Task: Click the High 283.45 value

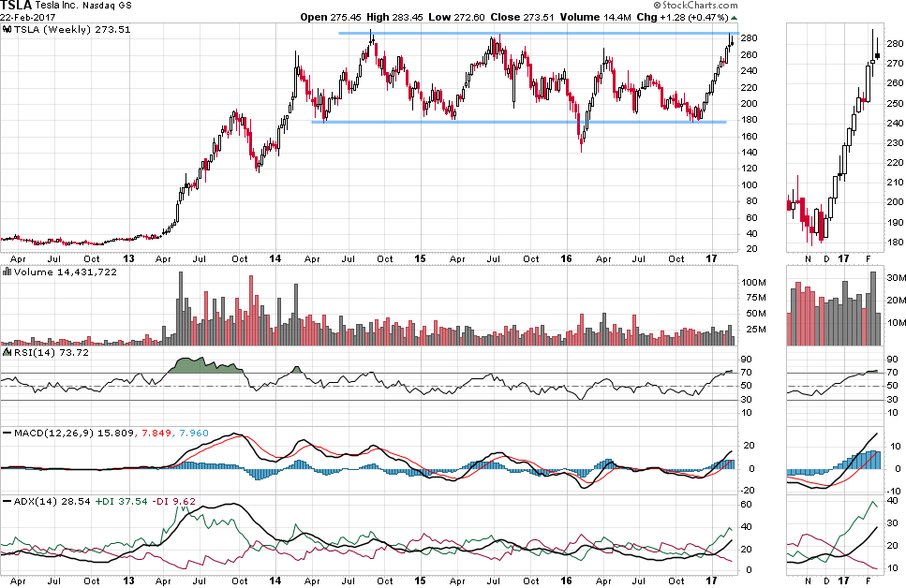Action: pos(396,18)
